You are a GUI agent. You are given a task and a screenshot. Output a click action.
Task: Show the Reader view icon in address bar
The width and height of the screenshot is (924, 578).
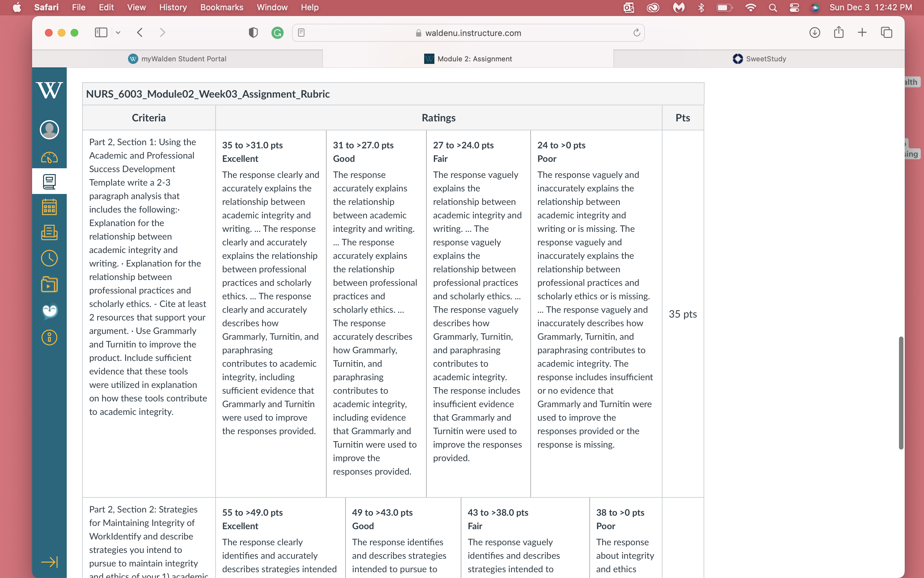pos(301,33)
